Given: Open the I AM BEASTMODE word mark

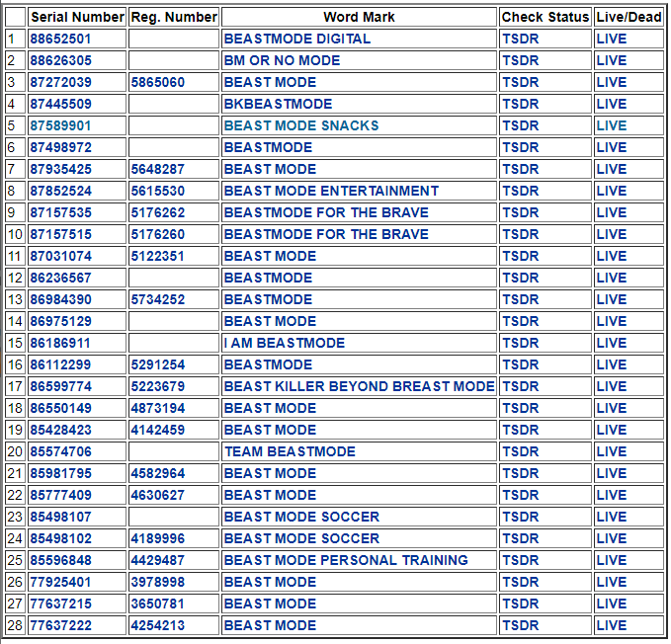Looking at the screenshot, I should click(x=284, y=343).
